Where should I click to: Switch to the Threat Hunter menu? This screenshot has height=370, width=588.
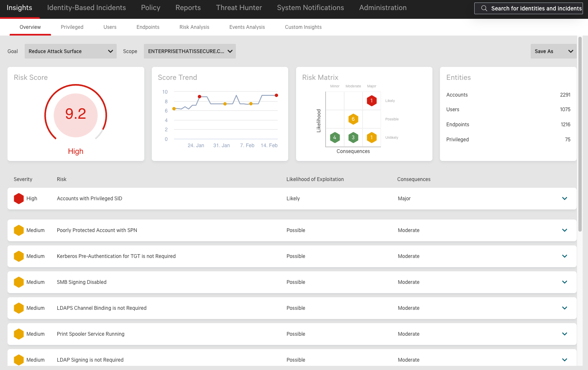tap(239, 8)
